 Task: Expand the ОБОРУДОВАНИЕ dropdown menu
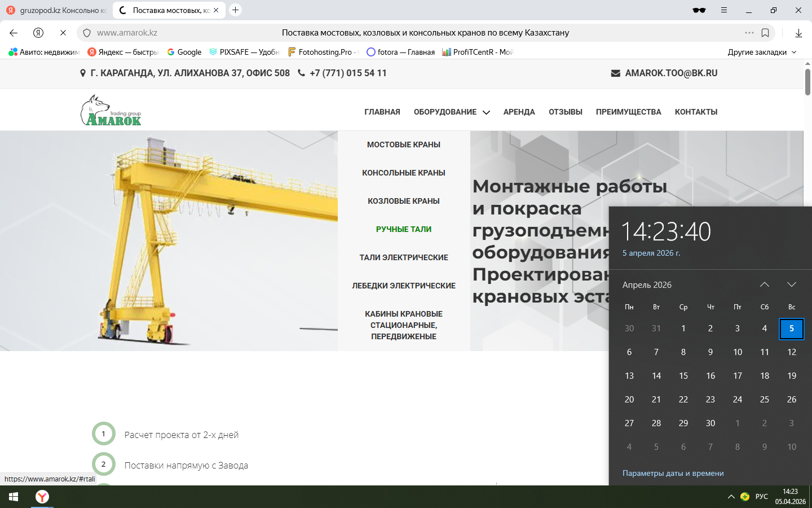pyautogui.click(x=451, y=112)
